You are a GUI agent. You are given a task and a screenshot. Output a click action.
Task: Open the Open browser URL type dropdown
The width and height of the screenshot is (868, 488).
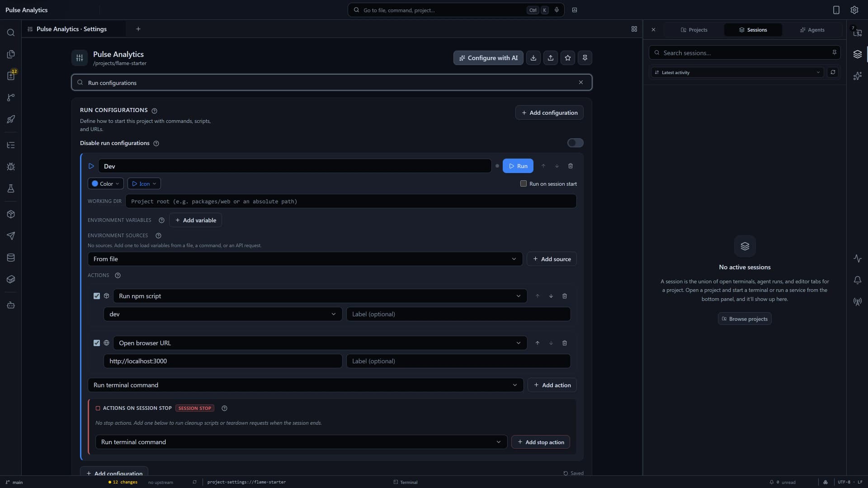(x=320, y=343)
